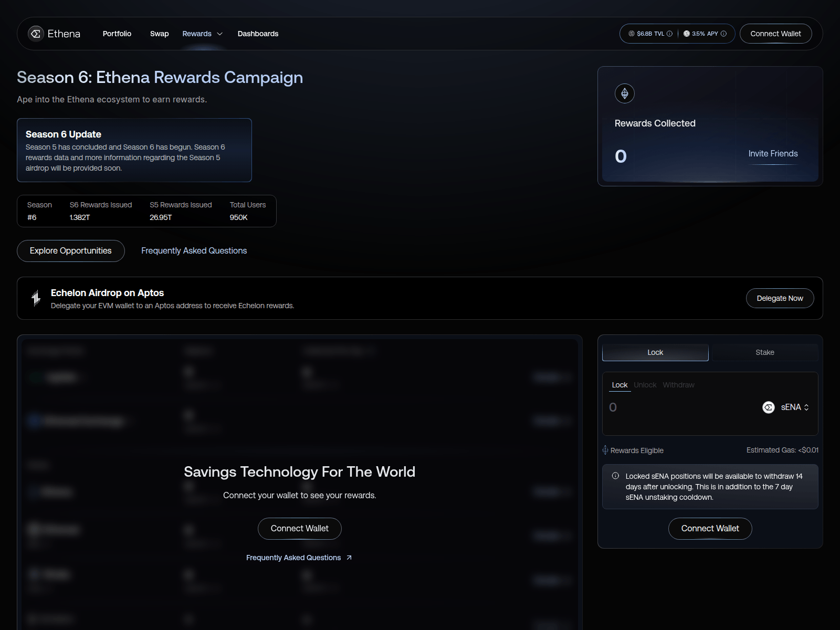Click the 'Rewards Eligible' label

(637, 450)
